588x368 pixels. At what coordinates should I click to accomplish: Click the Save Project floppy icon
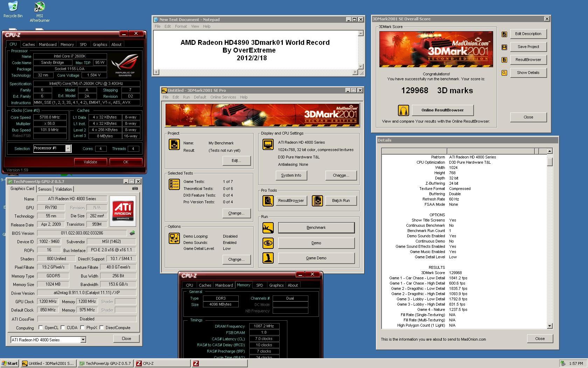click(x=504, y=47)
